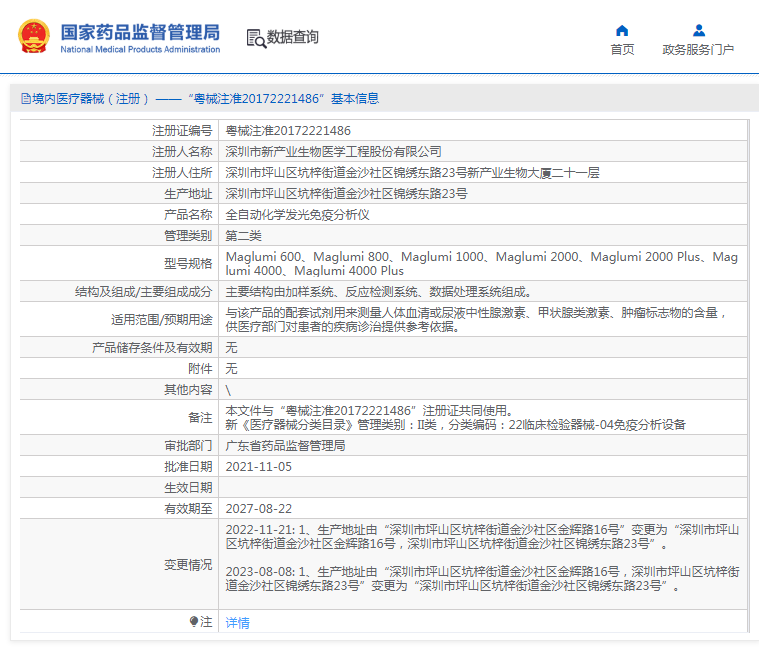This screenshot has width=759, height=655.
Task: Click 国家药品监督管理局 title text
Action: pos(140,32)
